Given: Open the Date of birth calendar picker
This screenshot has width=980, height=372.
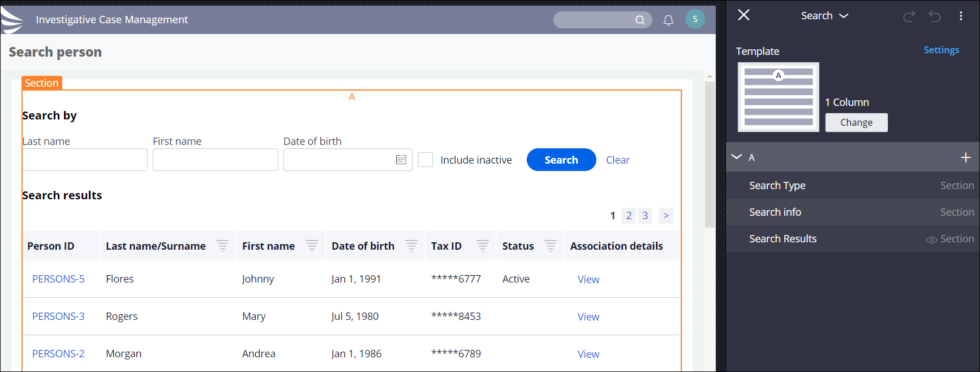Looking at the screenshot, I should click(401, 160).
